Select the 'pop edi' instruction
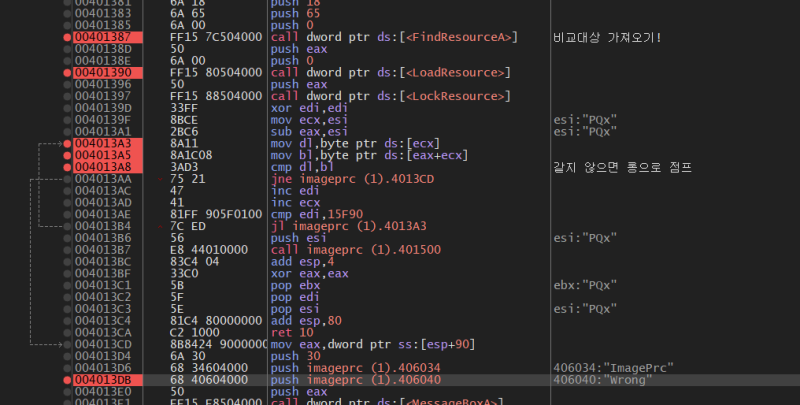 click(295, 297)
